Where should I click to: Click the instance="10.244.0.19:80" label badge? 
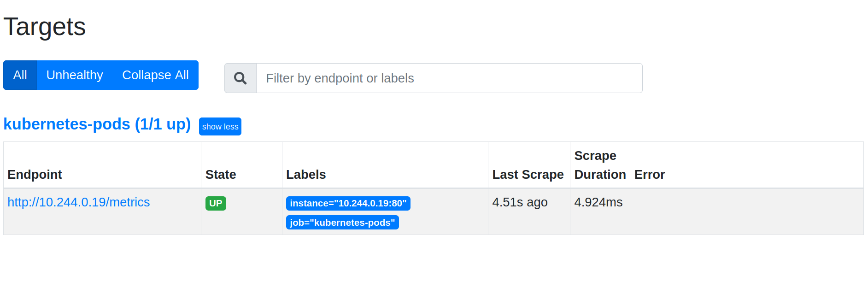348,203
